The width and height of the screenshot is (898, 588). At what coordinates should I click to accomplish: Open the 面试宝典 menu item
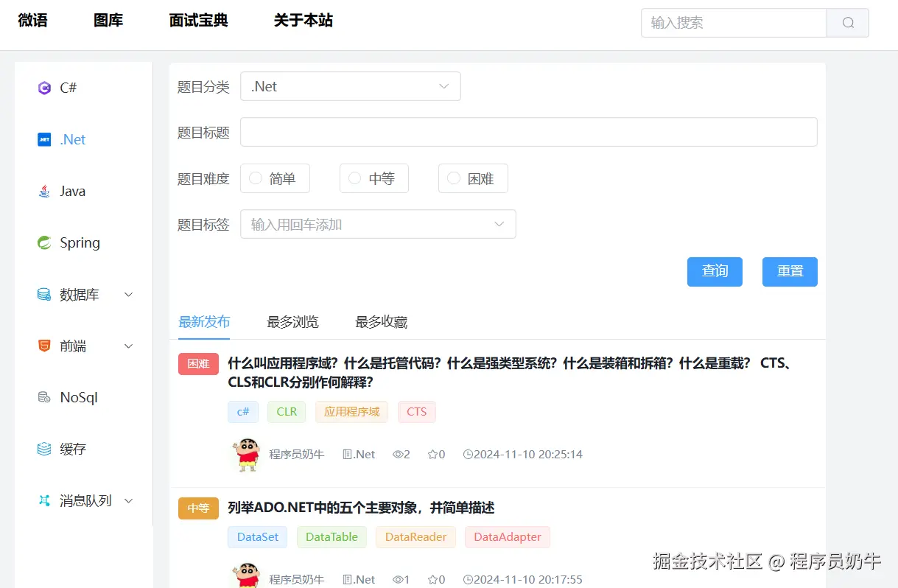(197, 21)
